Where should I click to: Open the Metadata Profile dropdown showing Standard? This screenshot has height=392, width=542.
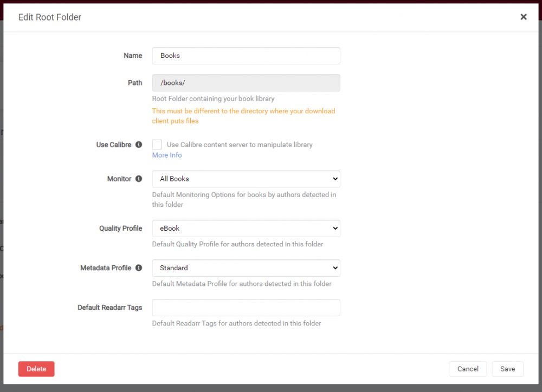pos(246,268)
